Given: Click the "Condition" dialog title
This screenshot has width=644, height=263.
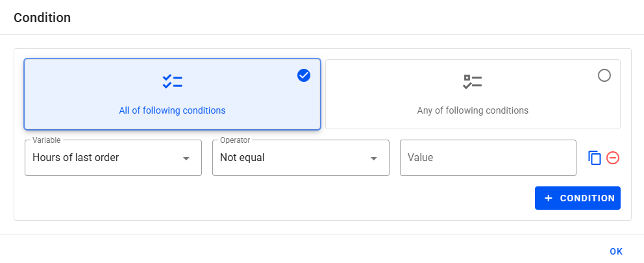Looking at the screenshot, I should (x=42, y=18).
